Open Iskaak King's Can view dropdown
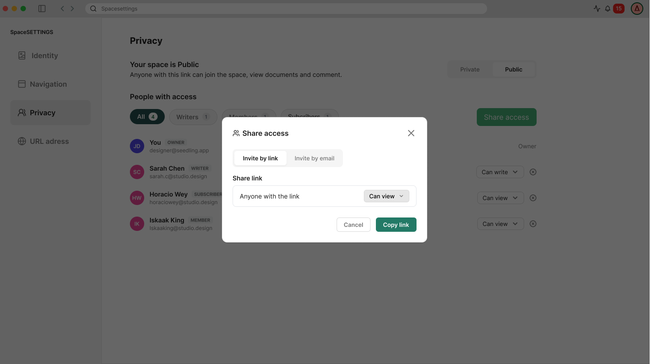 click(x=500, y=224)
